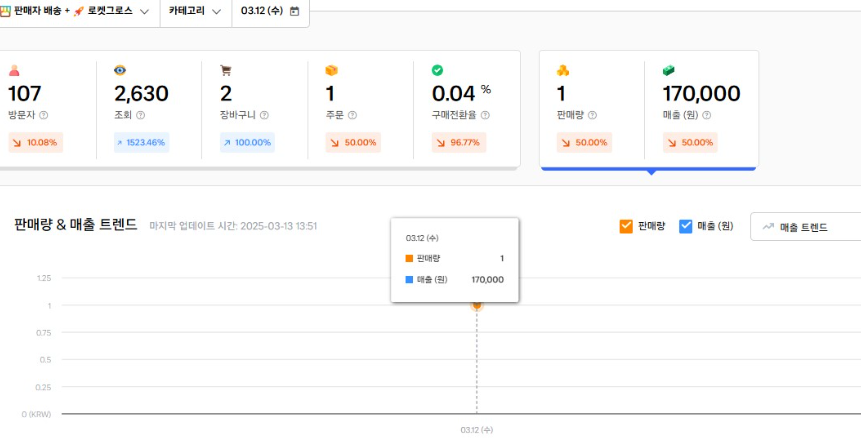Open the calendar icon beside 03.12
Image resolution: width=861 pixels, height=438 pixels.
(294, 11)
